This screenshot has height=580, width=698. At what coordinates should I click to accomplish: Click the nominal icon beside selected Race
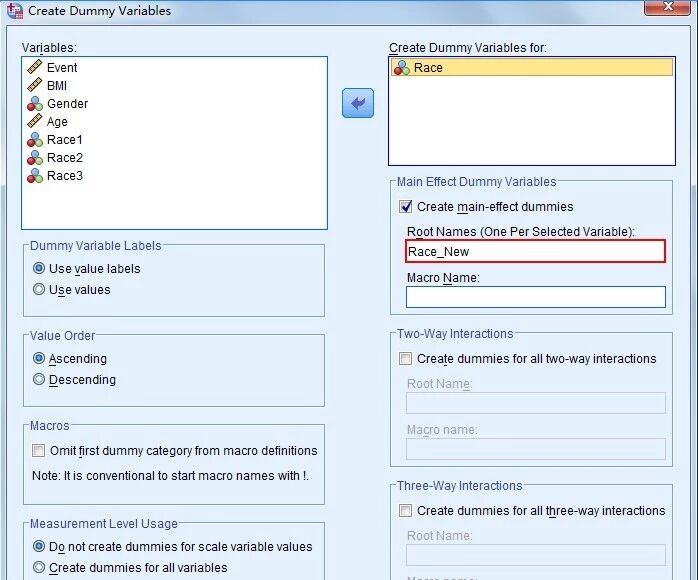tap(402, 68)
